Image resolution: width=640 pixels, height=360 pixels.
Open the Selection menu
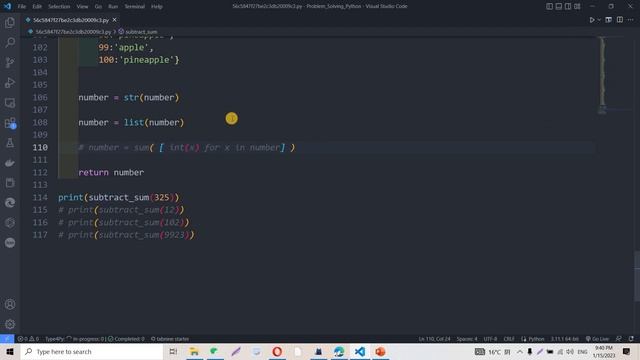59,7
